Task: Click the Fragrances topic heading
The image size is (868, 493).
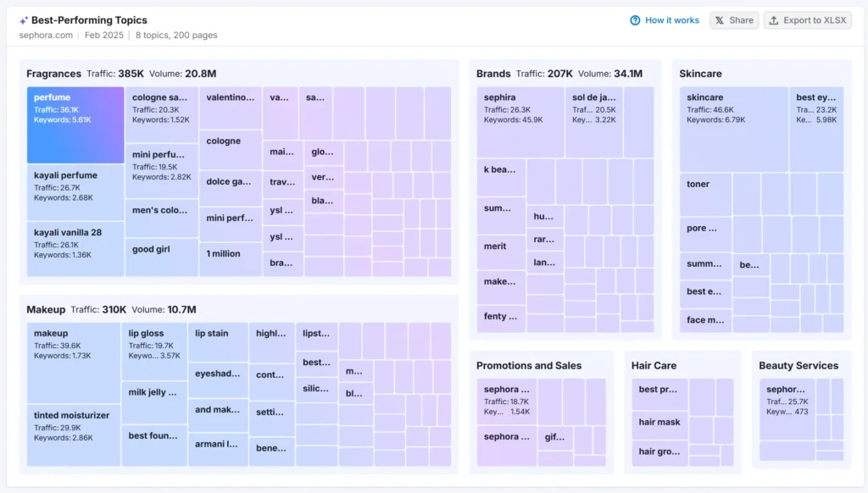Action: pos(53,74)
